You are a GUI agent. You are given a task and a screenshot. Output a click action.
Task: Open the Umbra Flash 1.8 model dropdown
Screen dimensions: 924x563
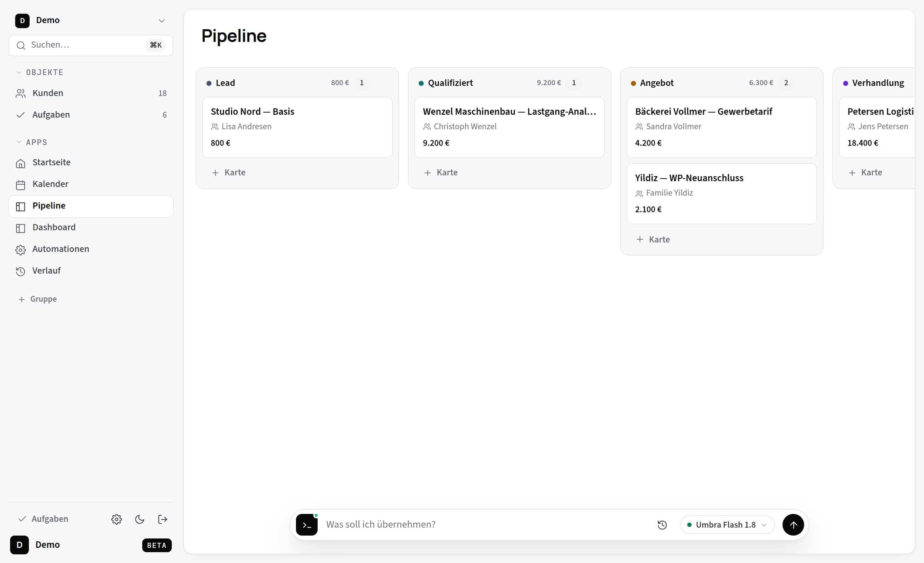(727, 525)
